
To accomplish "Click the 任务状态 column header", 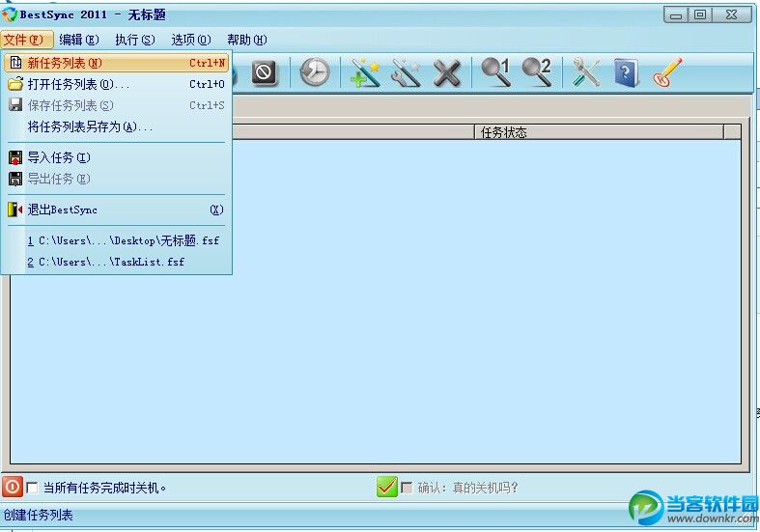I will click(599, 131).
